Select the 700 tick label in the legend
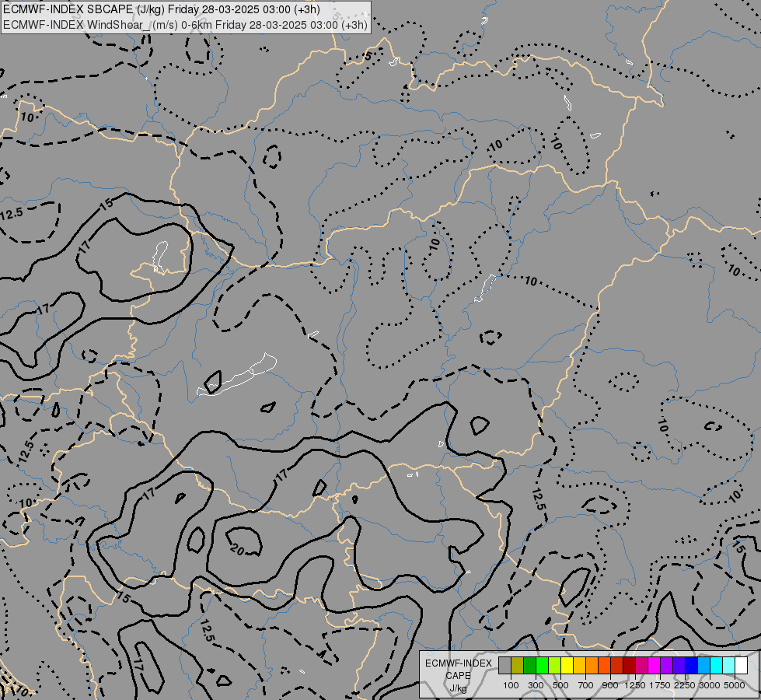Image resolution: width=761 pixels, height=700 pixels. pyautogui.click(x=586, y=685)
